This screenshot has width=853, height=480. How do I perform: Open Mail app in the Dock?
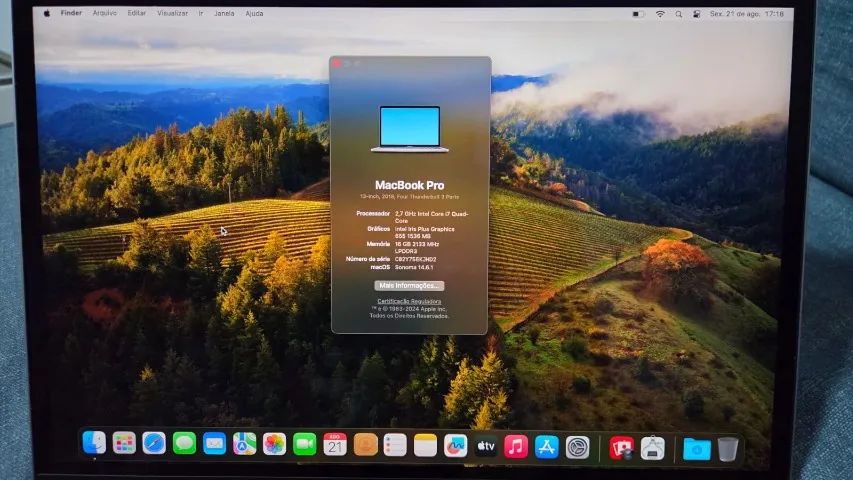(x=214, y=444)
